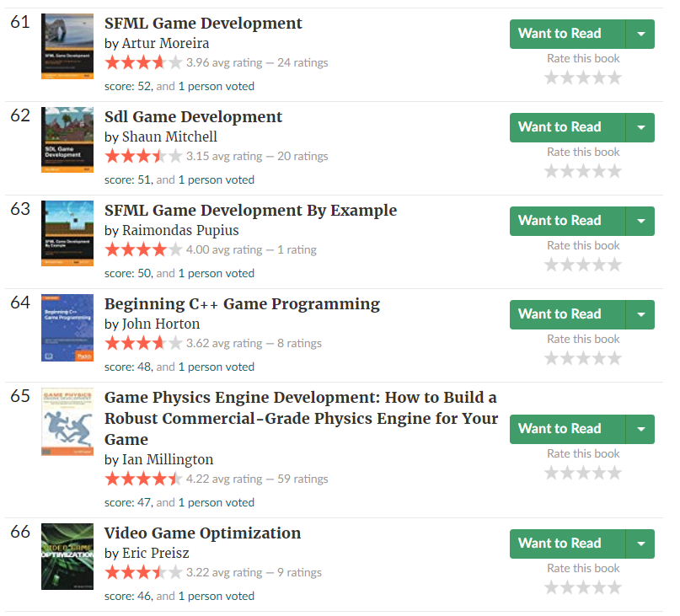Rate SFML Game Development three stars

point(583,78)
